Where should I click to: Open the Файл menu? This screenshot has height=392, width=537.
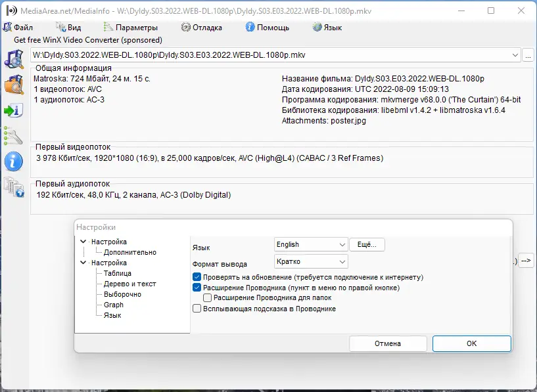pyautogui.click(x=18, y=28)
